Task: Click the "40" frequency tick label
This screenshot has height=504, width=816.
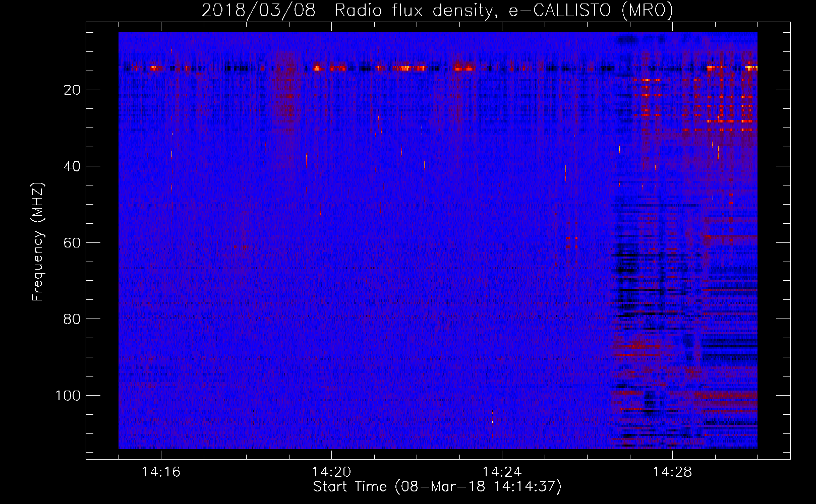Action: (x=73, y=166)
